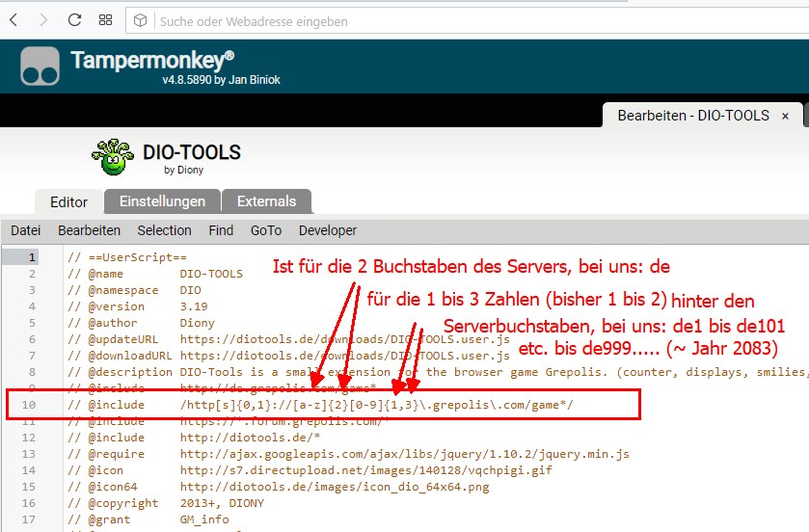Click the '@grant GM_info' line
The image size is (809, 532).
click(148, 519)
